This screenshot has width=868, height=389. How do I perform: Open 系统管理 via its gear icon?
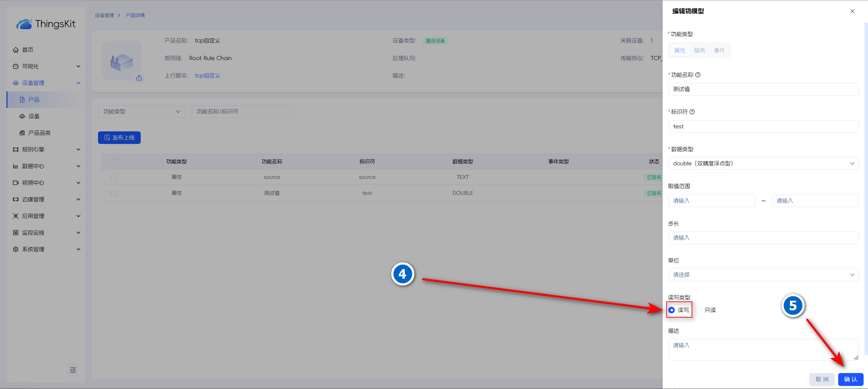point(16,249)
